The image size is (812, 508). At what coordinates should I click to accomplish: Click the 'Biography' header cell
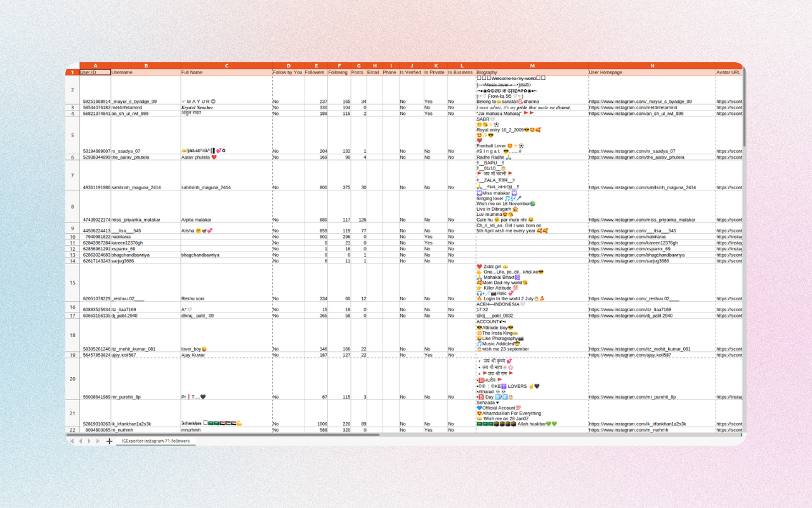tap(532, 72)
